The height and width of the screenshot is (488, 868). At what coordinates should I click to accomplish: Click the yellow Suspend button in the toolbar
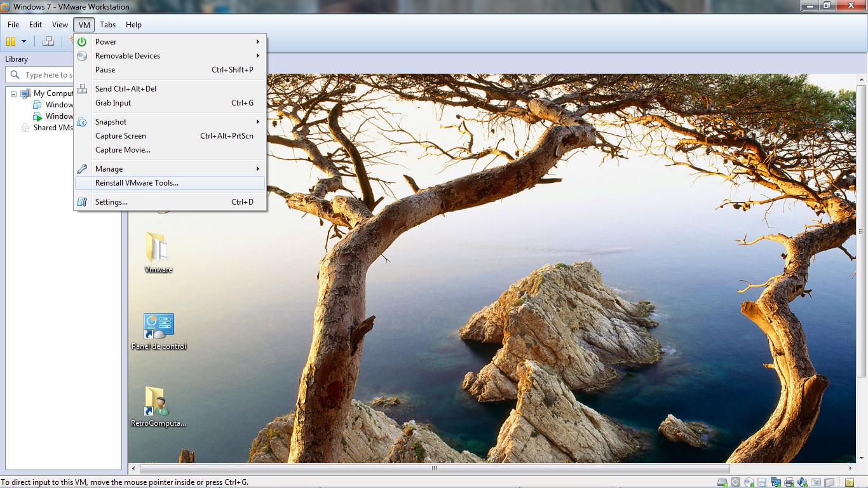tap(11, 41)
